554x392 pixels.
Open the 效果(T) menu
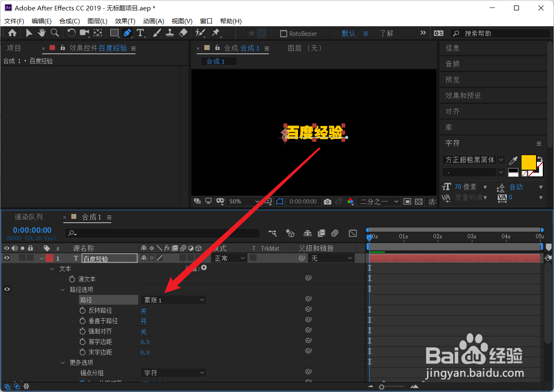(x=125, y=21)
